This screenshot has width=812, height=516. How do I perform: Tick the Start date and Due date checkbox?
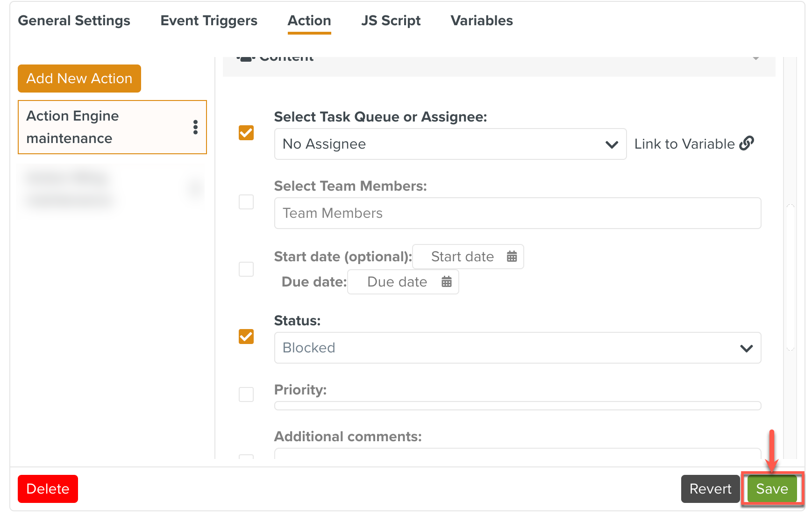coord(246,269)
